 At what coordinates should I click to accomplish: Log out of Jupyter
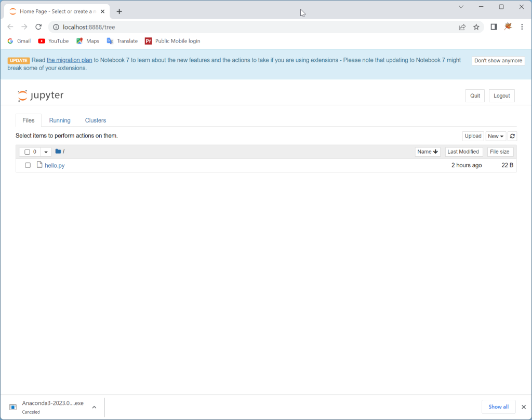pyautogui.click(x=501, y=96)
